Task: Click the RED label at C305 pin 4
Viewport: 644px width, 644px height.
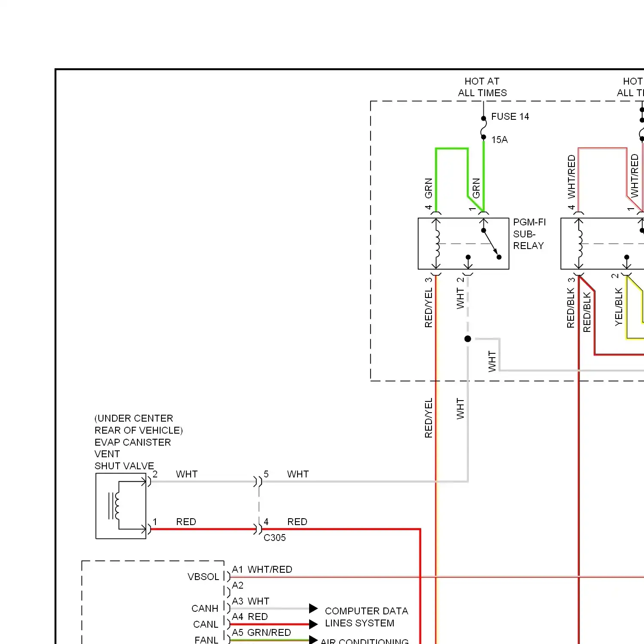Action: (x=297, y=522)
